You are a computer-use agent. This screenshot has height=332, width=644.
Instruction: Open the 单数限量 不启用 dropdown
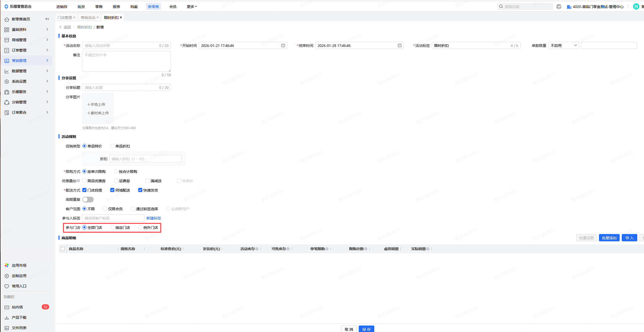point(563,46)
